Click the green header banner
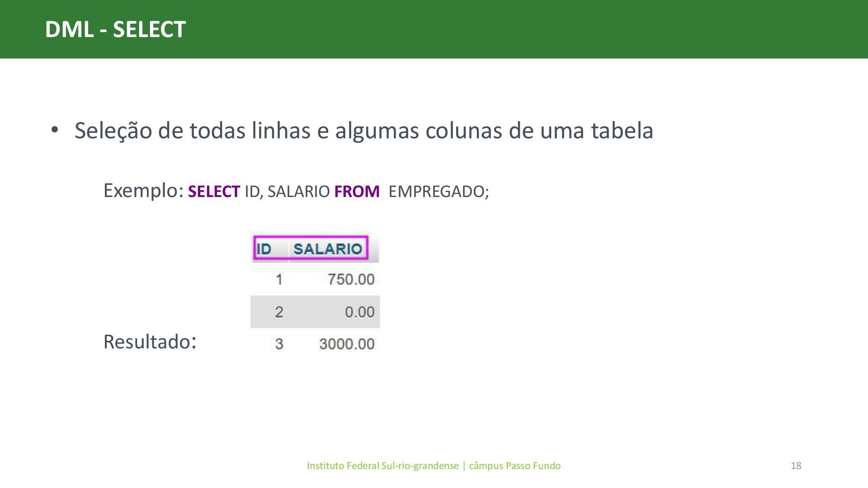Screen dimensions: 868x488 (434, 29)
